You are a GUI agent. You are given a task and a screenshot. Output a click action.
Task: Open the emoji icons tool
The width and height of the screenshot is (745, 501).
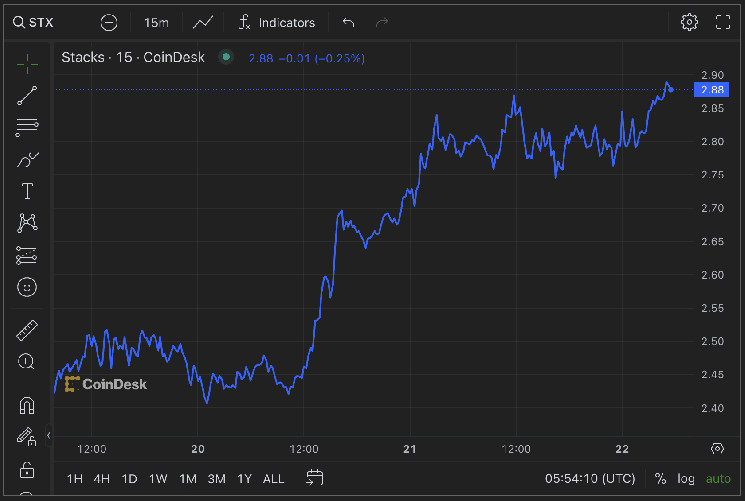pos(27,287)
